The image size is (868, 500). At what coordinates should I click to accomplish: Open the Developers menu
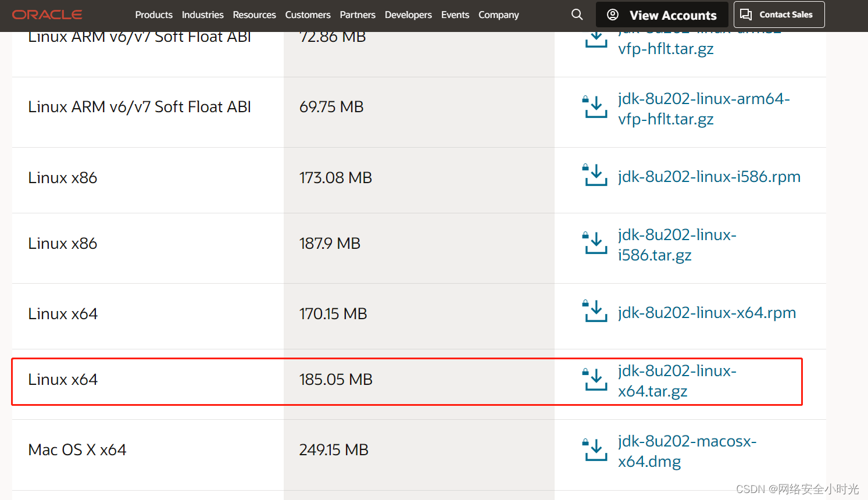tap(408, 15)
